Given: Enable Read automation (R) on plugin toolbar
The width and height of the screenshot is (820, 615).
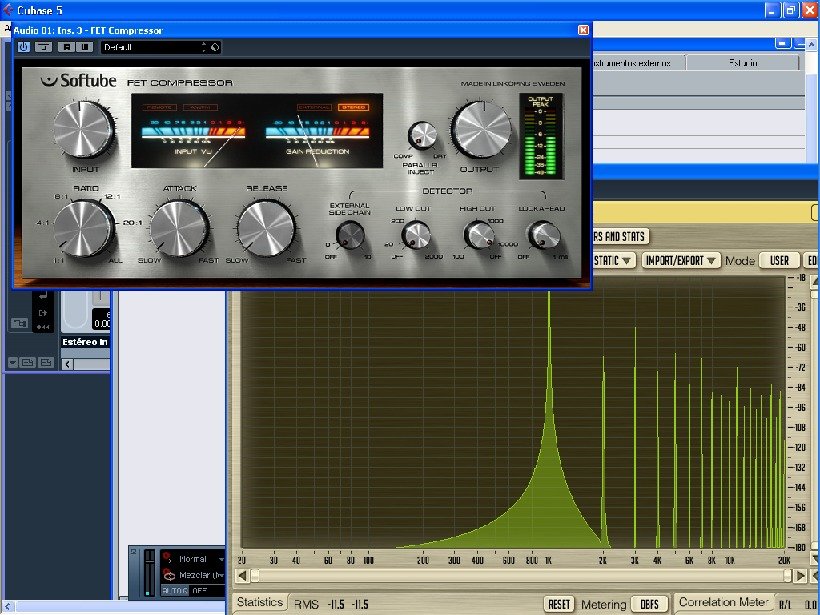Looking at the screenshot, I should point(66,47).
